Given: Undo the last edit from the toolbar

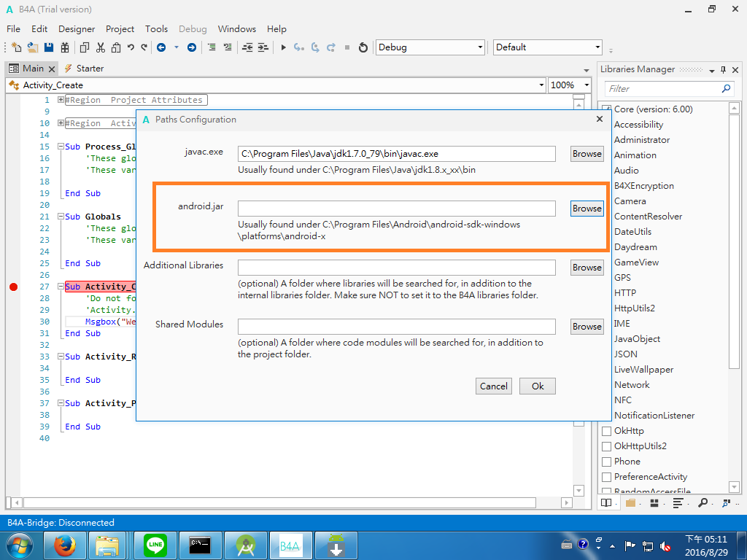Looking at the screenshot, I should click(131, 47).
